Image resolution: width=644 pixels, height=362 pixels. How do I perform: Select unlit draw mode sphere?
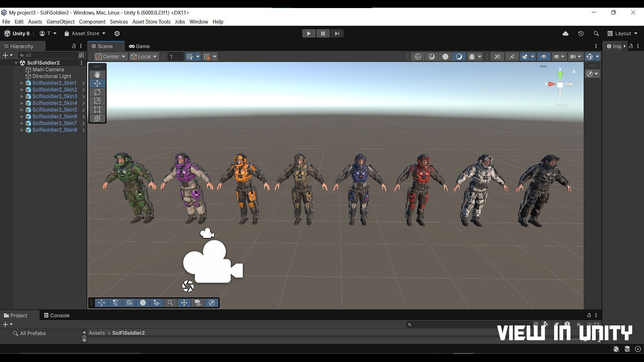point(445,57)
